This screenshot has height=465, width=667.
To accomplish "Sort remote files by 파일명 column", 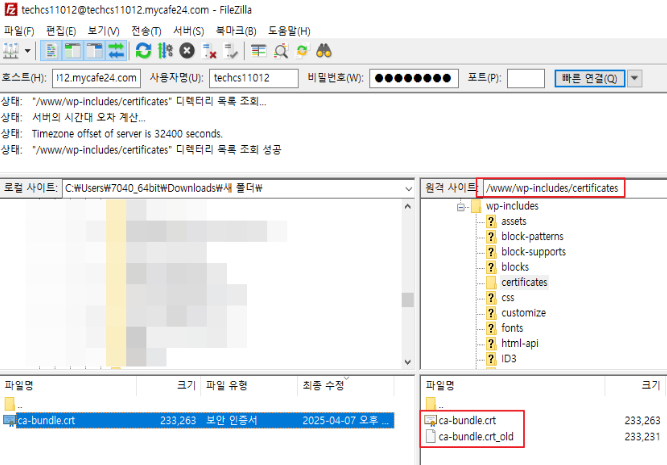I will coord(513,385).
